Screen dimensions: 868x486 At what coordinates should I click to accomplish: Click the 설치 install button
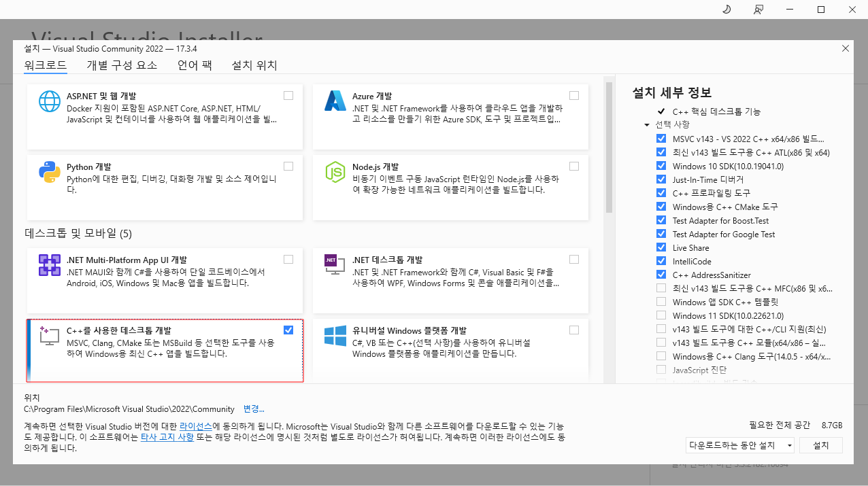(821, 445)
